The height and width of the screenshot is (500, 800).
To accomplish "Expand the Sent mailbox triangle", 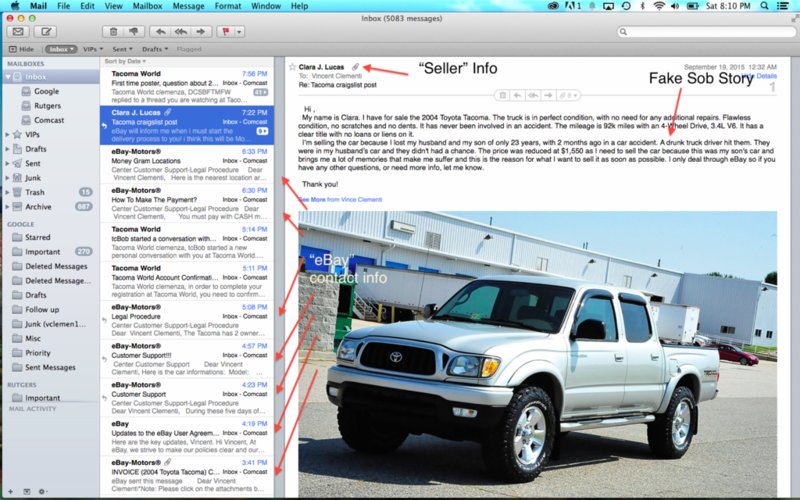I will tap(7, 163).
